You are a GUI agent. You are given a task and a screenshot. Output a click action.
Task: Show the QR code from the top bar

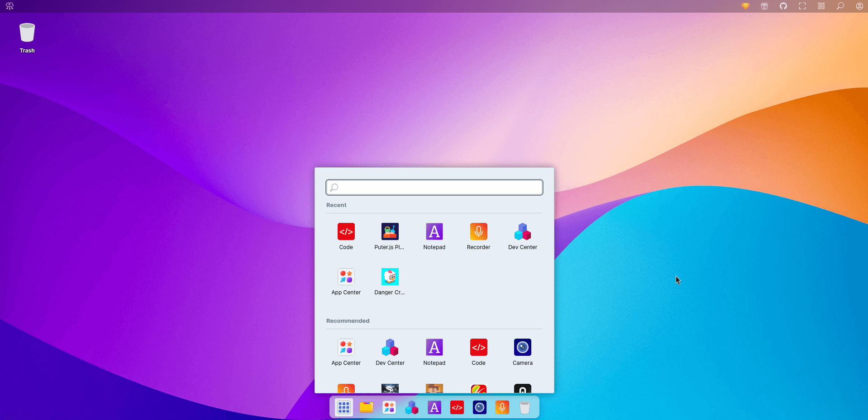[820, 6]
